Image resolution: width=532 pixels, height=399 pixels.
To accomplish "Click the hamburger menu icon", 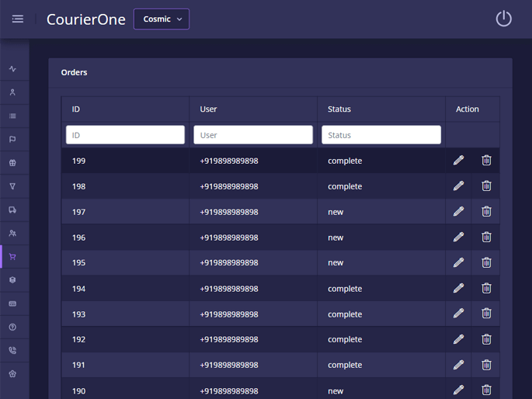I will coord(17,19).
